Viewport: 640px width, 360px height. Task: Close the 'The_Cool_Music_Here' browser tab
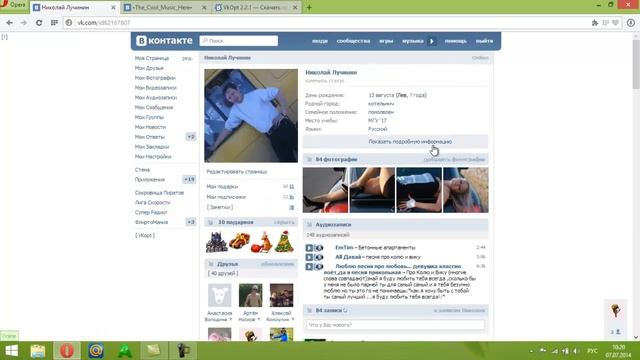coord(204,7)
